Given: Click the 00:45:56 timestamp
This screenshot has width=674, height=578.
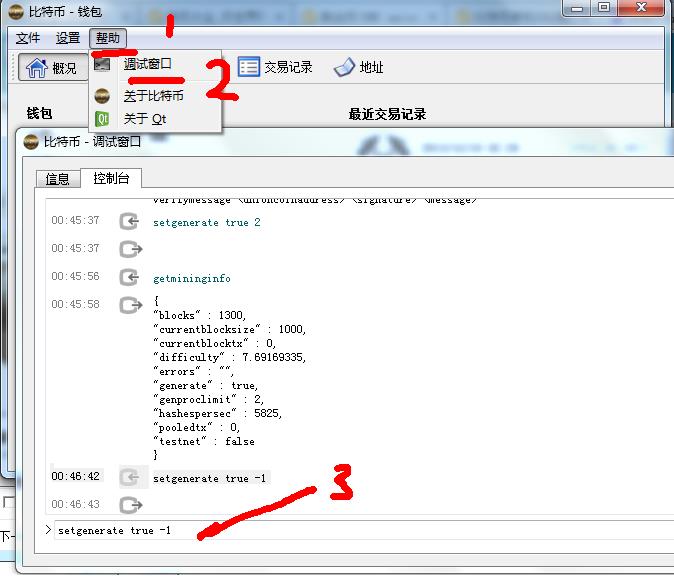Looking at the screenshot, I should pos(75,276).
